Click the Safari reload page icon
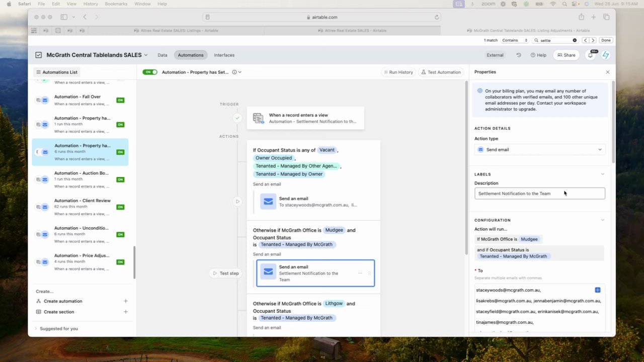Viewport: 644px width, 362px height. click(x=437, y=17)
